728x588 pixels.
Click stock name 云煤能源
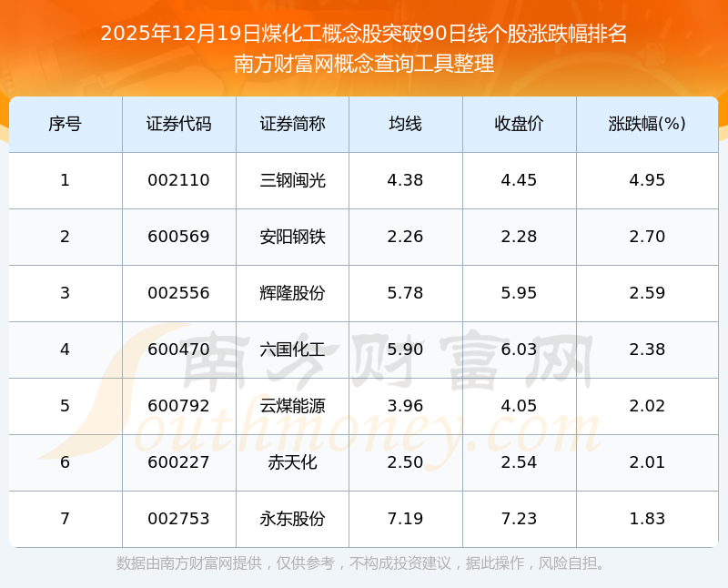[292, 406]
